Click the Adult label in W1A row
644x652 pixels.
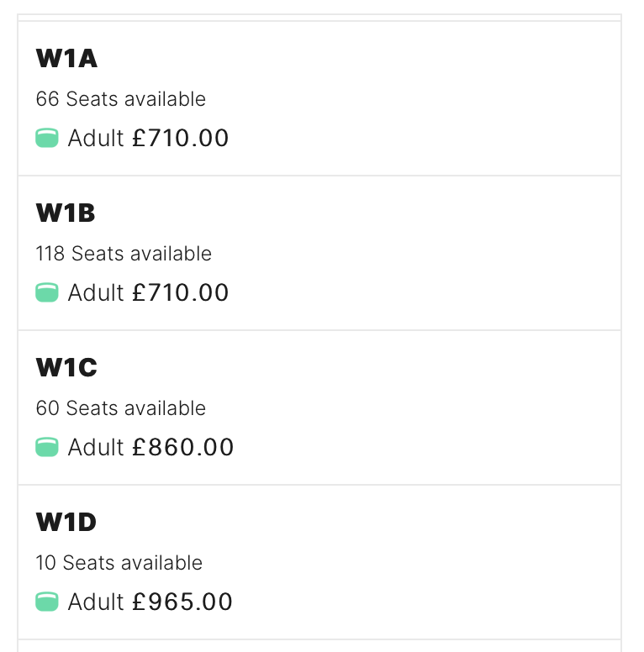click(x=96, y=138)
